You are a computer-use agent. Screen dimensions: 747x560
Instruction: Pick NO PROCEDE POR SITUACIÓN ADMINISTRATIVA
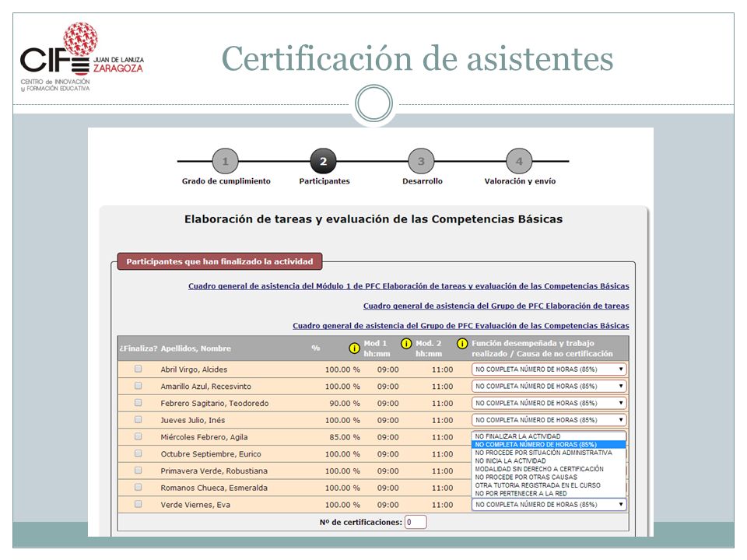(x=549, y=453)
